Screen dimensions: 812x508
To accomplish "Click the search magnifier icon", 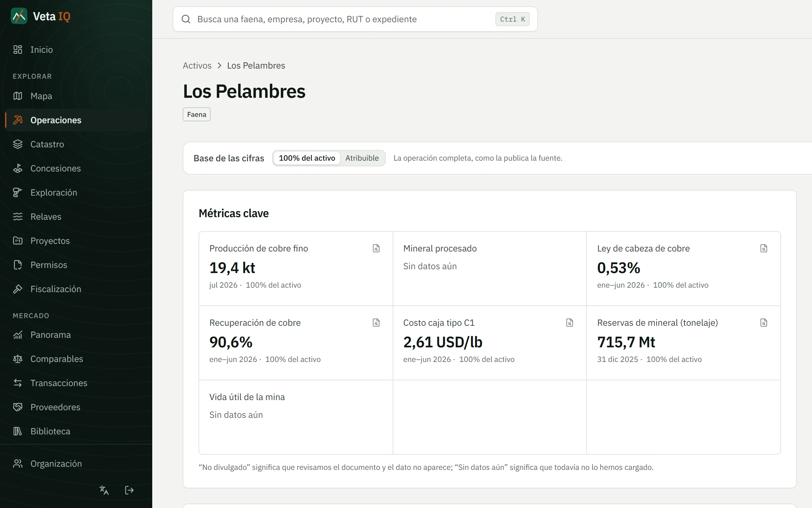I will [x=186, y=19].
